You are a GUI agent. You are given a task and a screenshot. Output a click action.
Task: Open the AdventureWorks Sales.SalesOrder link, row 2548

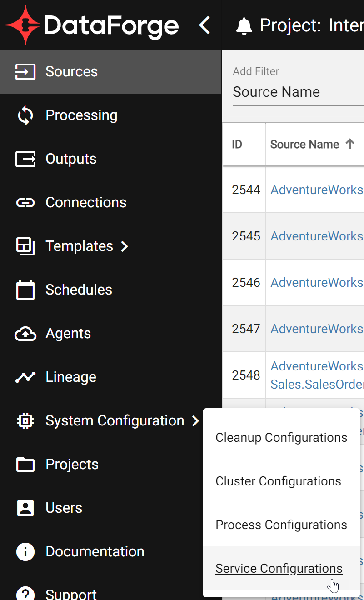click(317, 375)
